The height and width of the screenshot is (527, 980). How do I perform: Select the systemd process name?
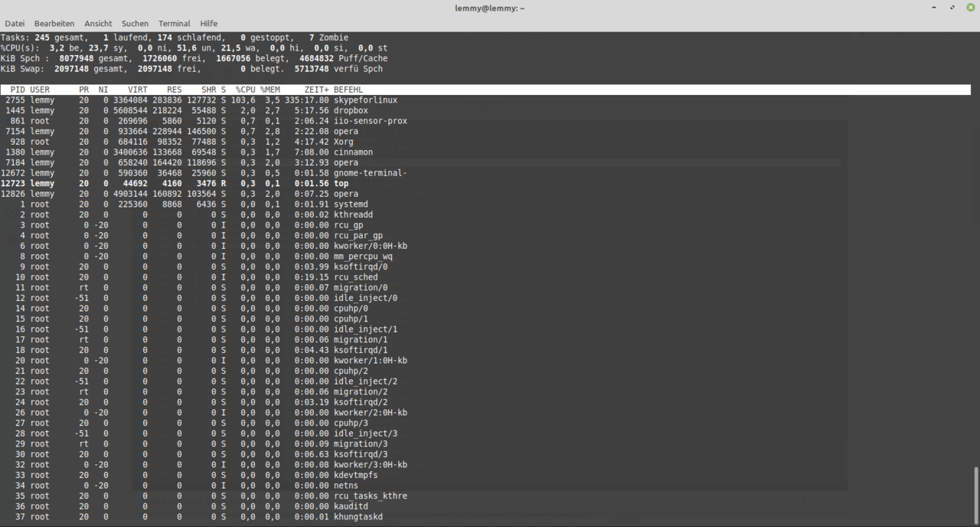(351, 205)
